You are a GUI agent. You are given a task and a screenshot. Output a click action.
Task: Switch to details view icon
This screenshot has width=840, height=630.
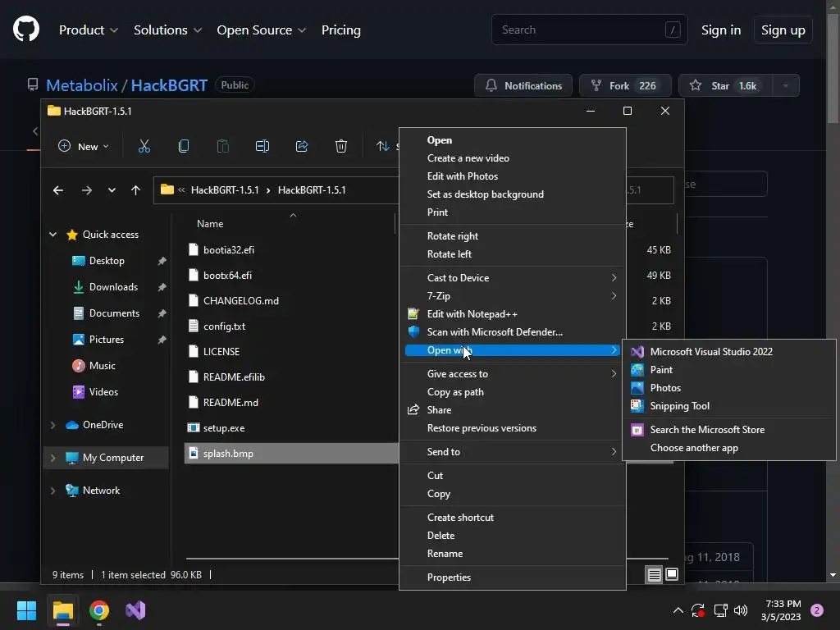pos(654,575)
